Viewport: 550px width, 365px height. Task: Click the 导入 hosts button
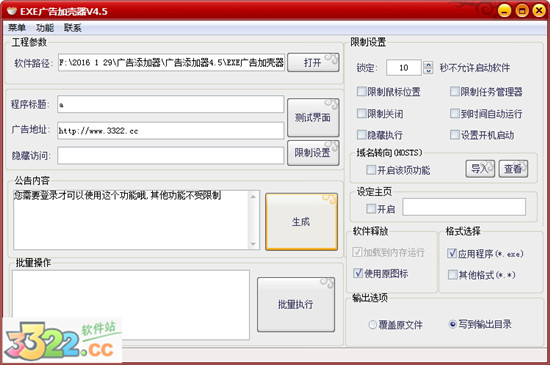pyautogui.click(x=480, y=169)
